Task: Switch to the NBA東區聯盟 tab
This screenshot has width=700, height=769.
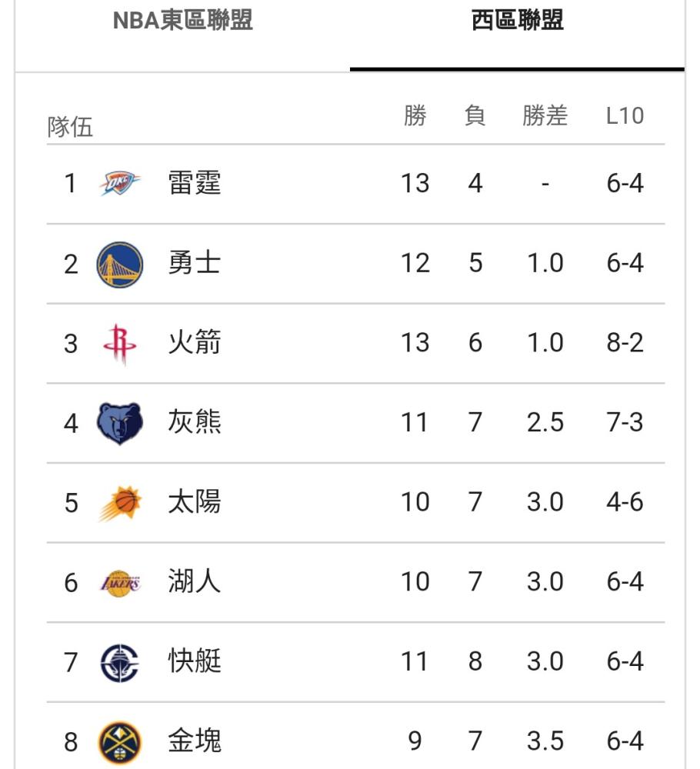Action: tap(182, 21)
